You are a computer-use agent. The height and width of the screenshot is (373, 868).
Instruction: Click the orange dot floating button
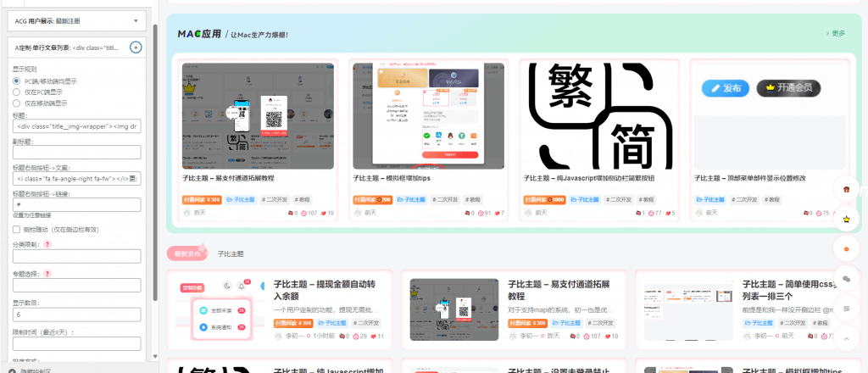coord(846,249)
